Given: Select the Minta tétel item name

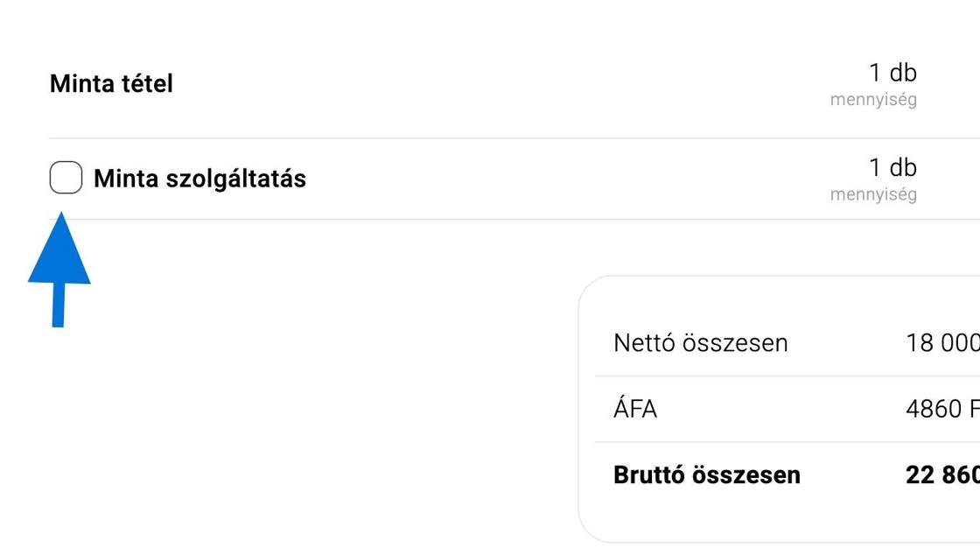Looking at the screenshot, I should [111, 84].
